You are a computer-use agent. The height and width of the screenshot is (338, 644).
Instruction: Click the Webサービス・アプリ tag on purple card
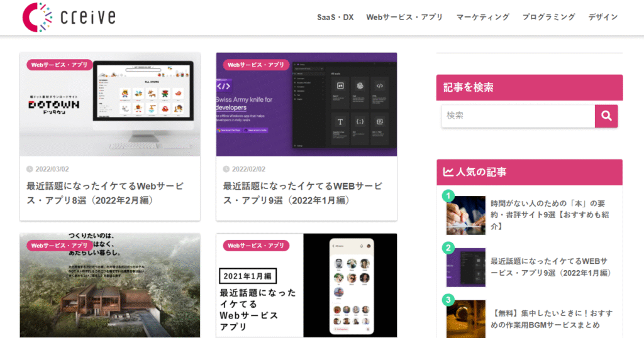pyautogui.click(x=256, y=65)
